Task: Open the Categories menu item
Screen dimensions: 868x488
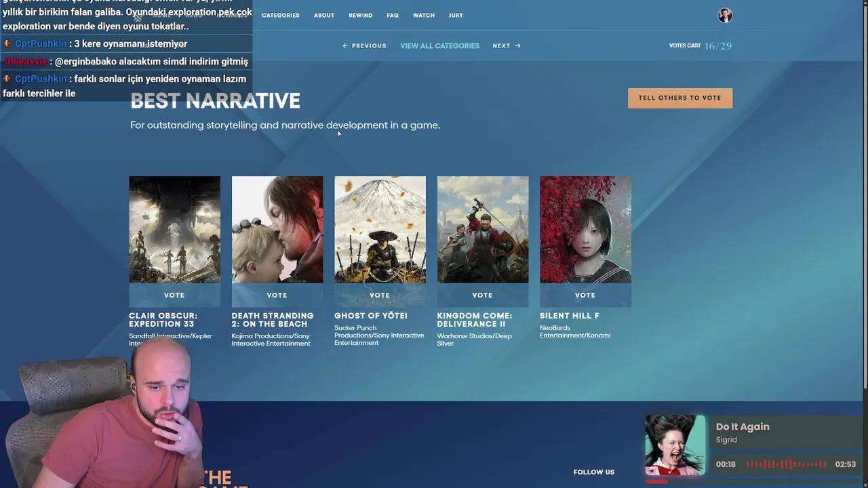Action: (280, 16)
